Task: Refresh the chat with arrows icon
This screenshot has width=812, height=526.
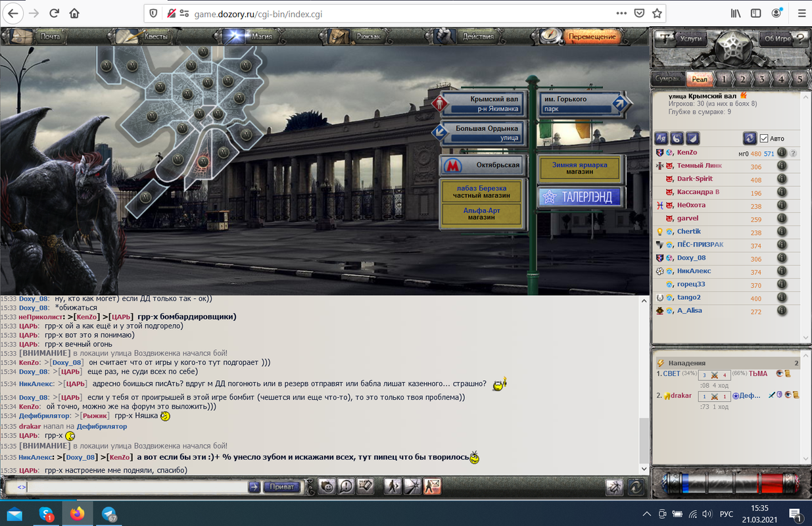Action: (636, 487)
